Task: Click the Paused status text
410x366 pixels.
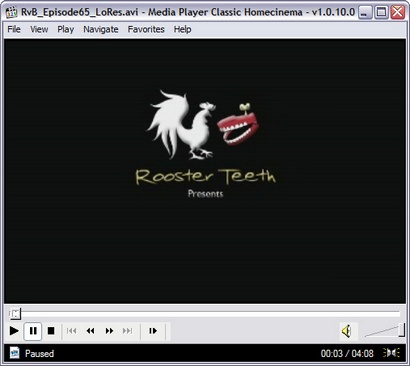Action: pos(39,353)
